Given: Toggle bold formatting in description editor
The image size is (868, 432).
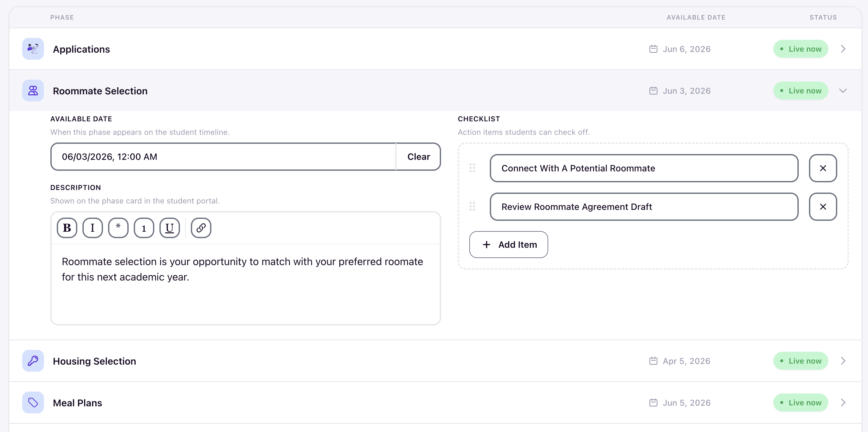Looking at the screenshot, I should coord(67,228).
